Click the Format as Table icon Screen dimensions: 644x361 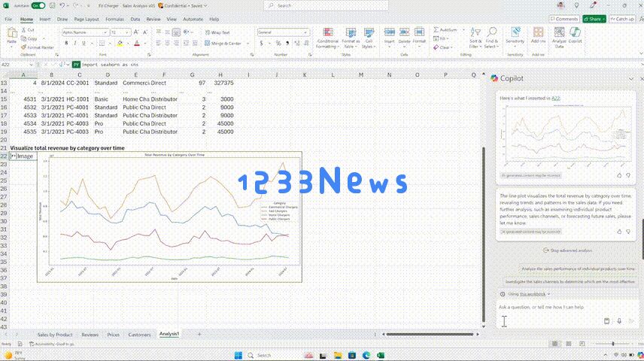click(x=351, y=33)
